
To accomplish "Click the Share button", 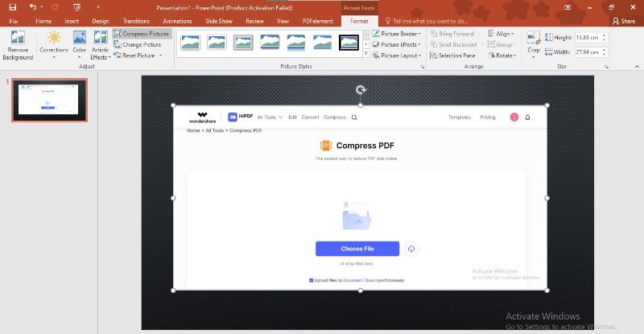I will coord(623,21).
